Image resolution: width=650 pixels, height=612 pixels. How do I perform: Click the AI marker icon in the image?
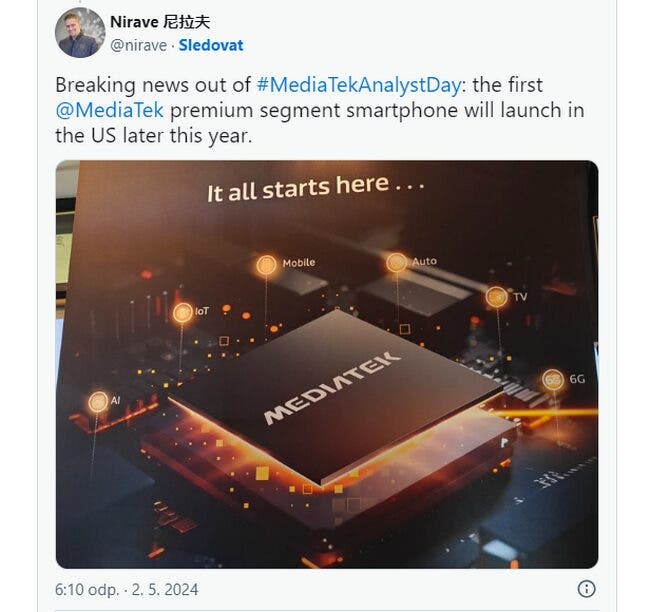98,402
